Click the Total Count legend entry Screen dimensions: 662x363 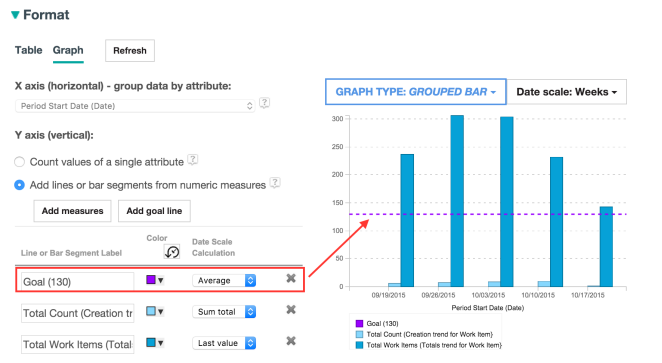click(x=424, y=334)
